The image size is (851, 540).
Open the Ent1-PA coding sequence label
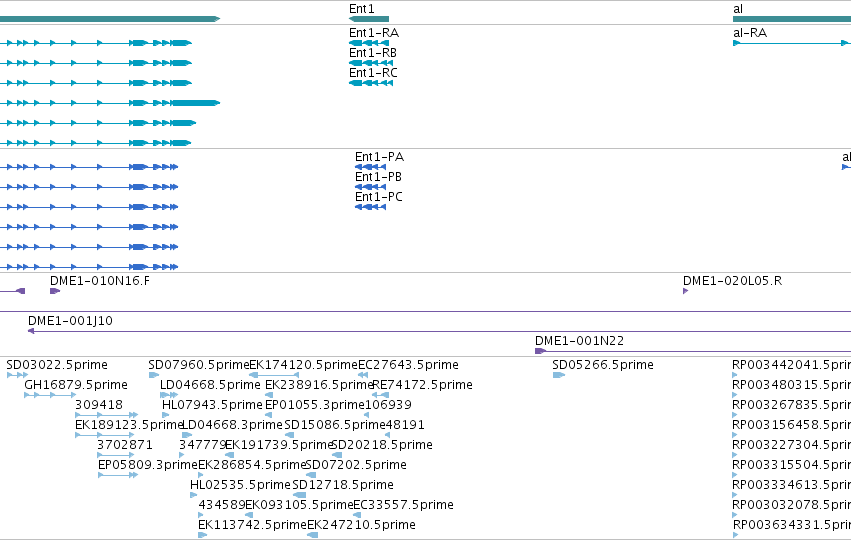pos(379,157)
